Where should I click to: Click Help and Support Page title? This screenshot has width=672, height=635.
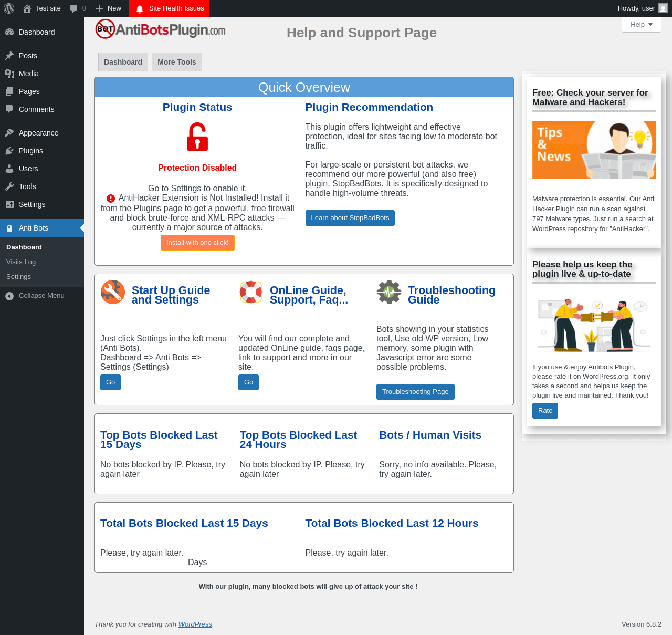[362, 33]
